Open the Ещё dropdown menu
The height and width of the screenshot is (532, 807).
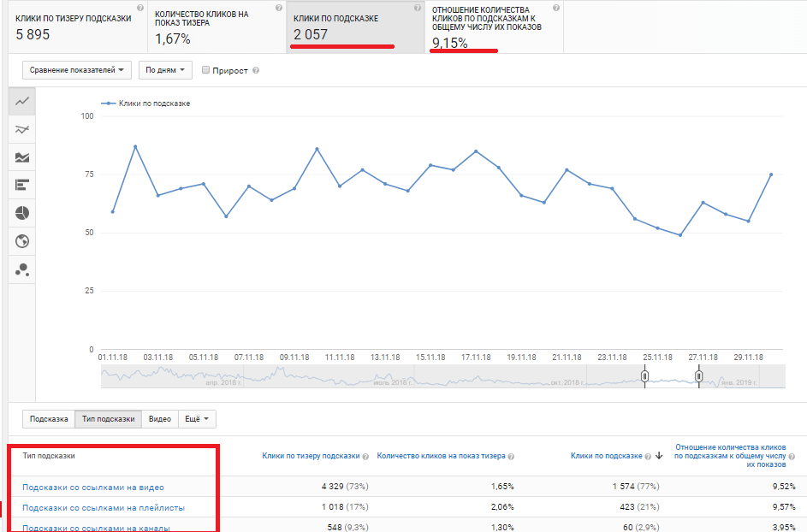click(x=199, y=419)
